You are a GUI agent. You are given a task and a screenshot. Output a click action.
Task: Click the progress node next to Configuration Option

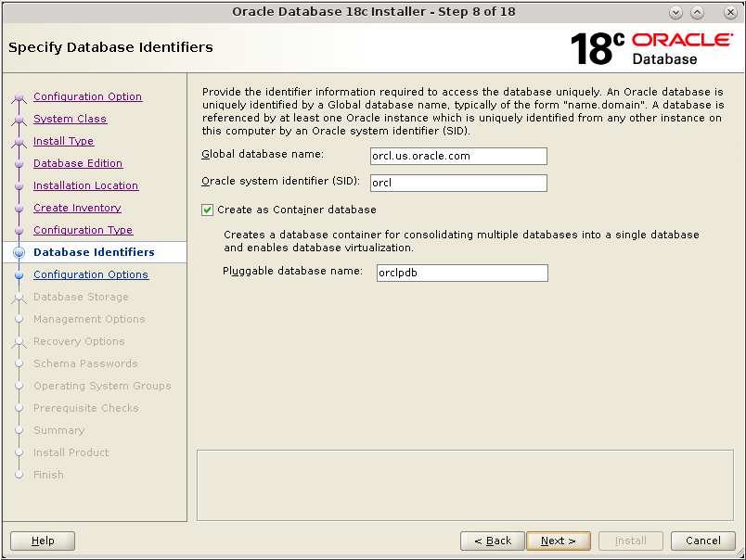20,96
